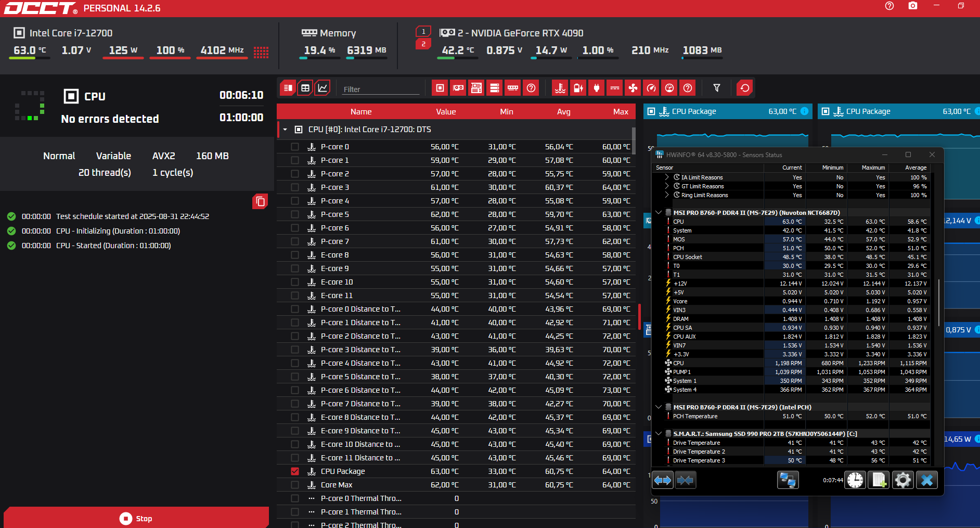Sort sensor table by Max column

point(621,112)
